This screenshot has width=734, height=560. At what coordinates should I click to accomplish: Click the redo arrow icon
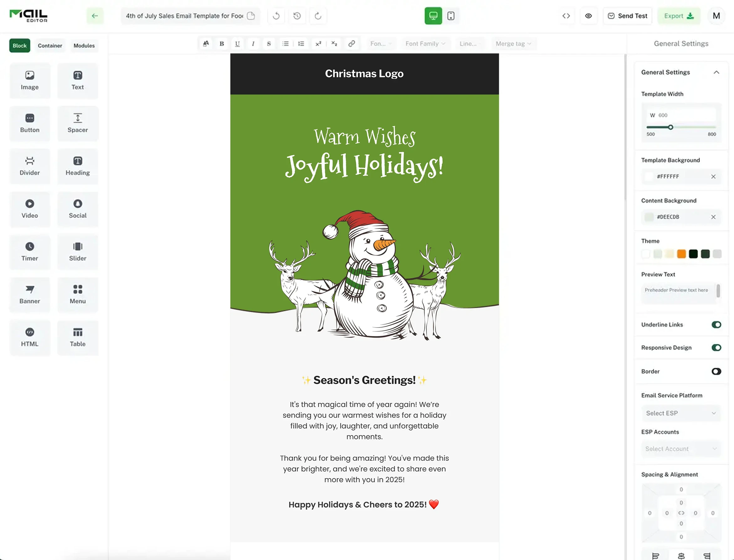point(318,16)
